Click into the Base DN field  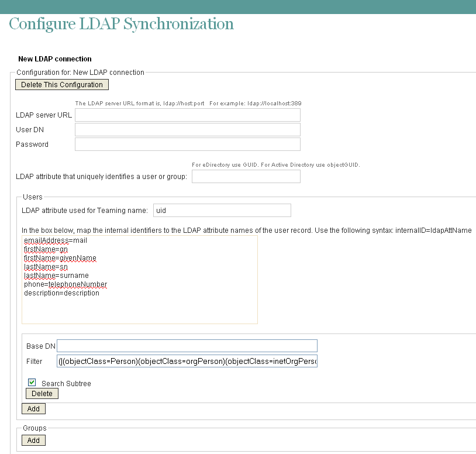point(187,345)
